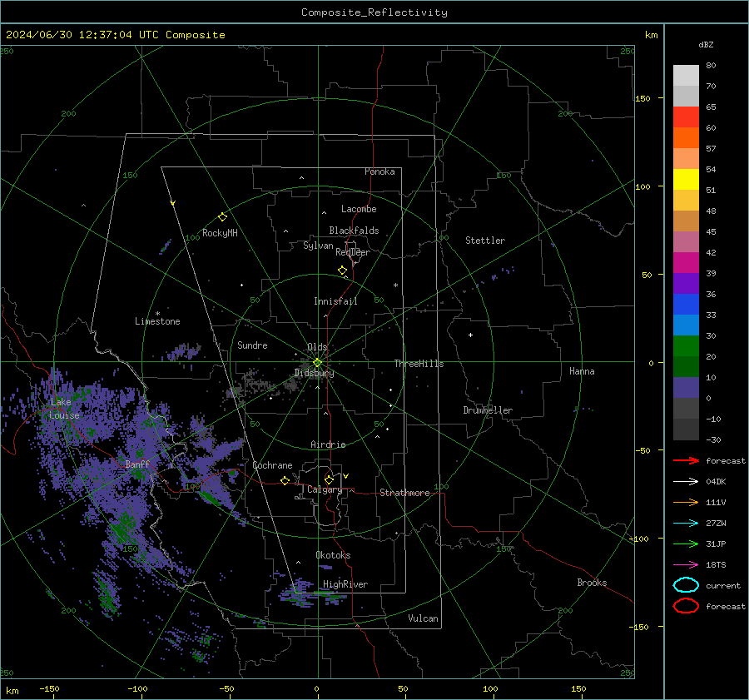Click the Lake Louise label
749x700 pixels.
[x=64, y=409]
